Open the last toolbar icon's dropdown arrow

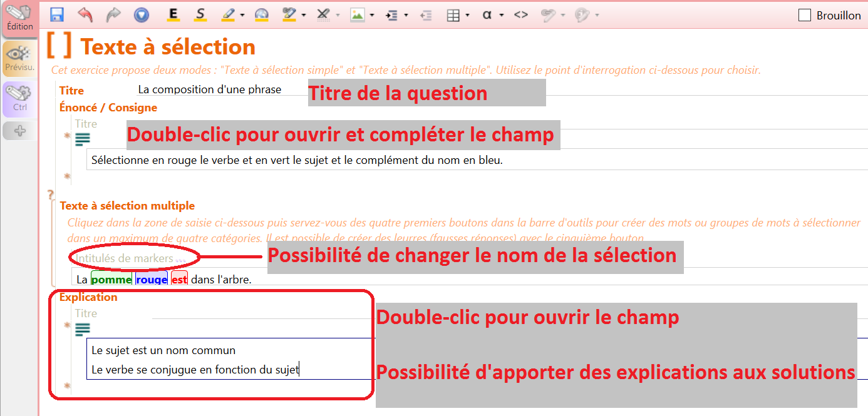click(597, 15)
